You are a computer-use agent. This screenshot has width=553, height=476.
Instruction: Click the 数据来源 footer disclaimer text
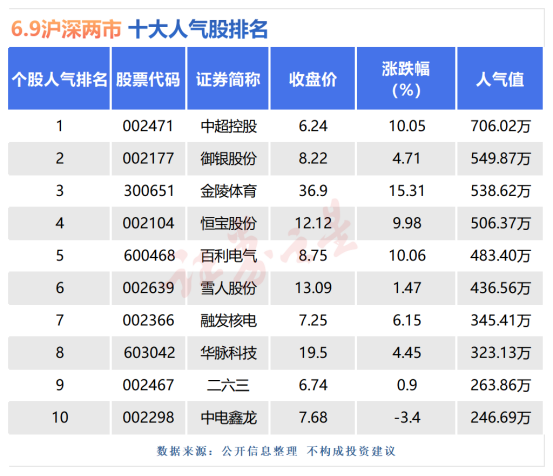point(276,451)
